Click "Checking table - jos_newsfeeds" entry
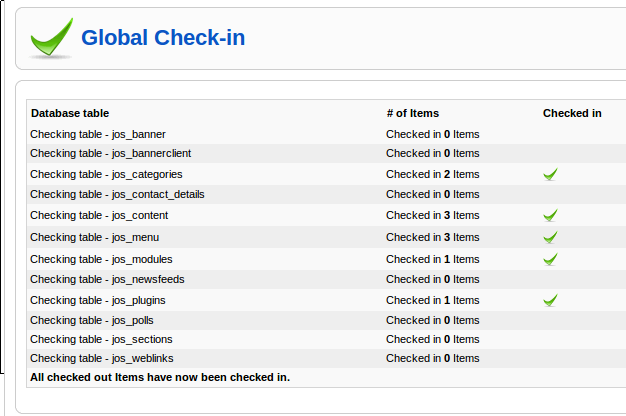Viewport: 626px width, 416px height. click(x=107, y=279)
